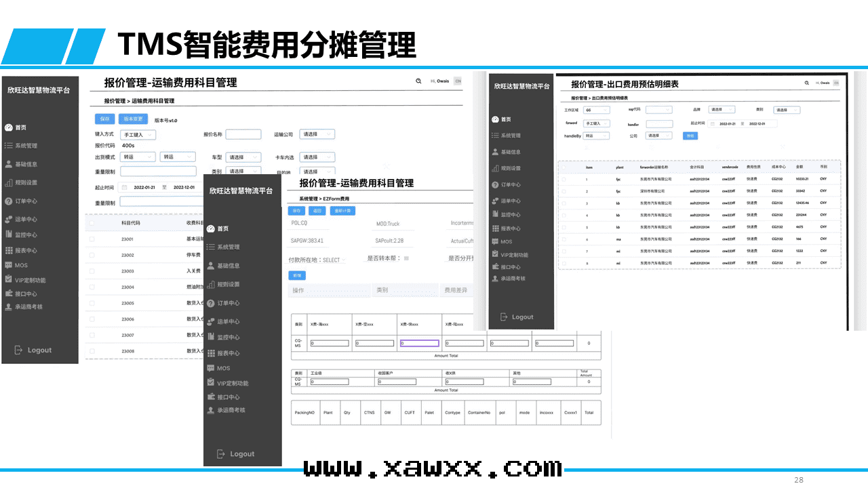Toggle the 是否转本帮 checkbox
Image resolution: width=868 pixels, height=488 pixels.
coord(406,258)
